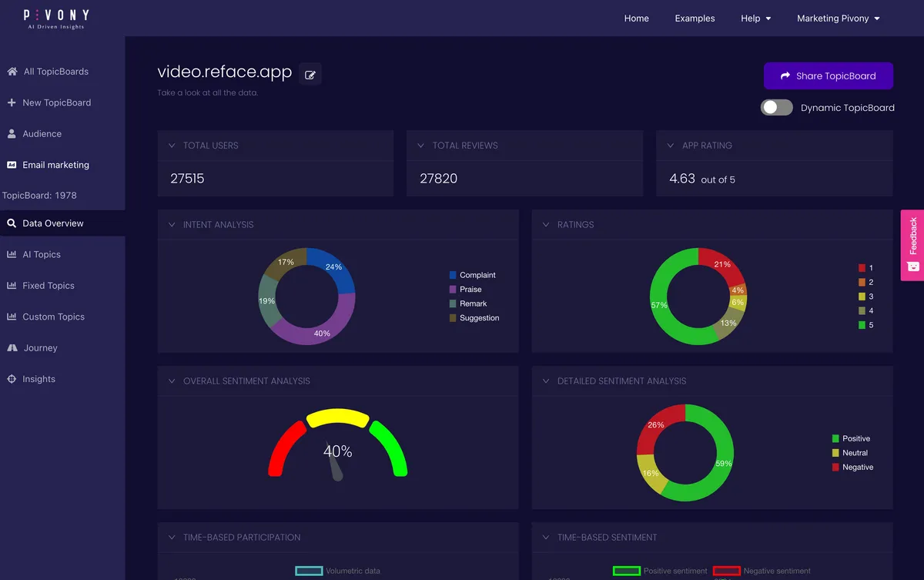
Task: Collapse the Intent Analysis panel
Action: tap(171, 225)
